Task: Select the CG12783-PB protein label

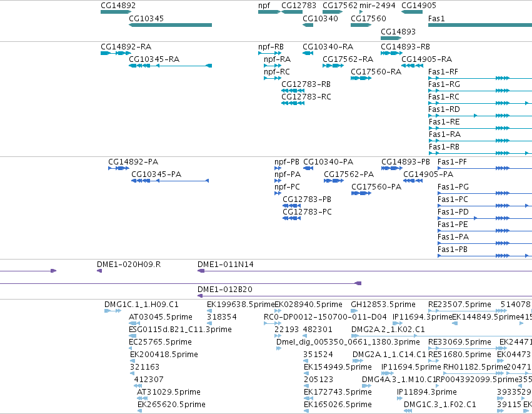Action: (x=307, y=199)
